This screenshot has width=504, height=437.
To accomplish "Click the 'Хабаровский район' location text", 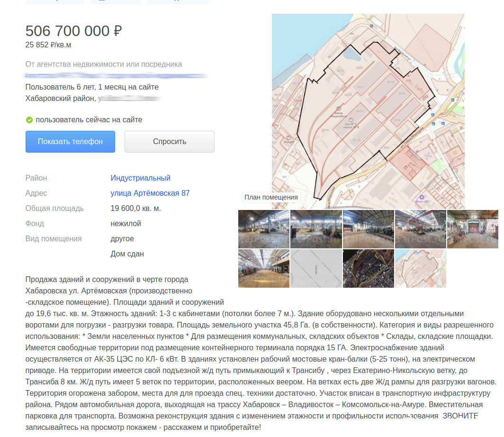I will click(x=61, y=98).
